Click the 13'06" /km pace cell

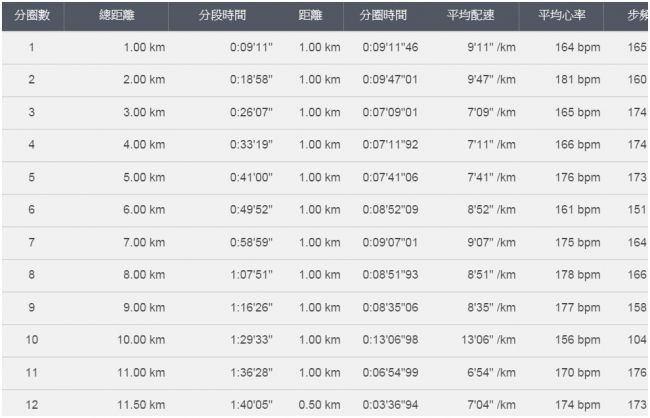[x=488, y=340]
